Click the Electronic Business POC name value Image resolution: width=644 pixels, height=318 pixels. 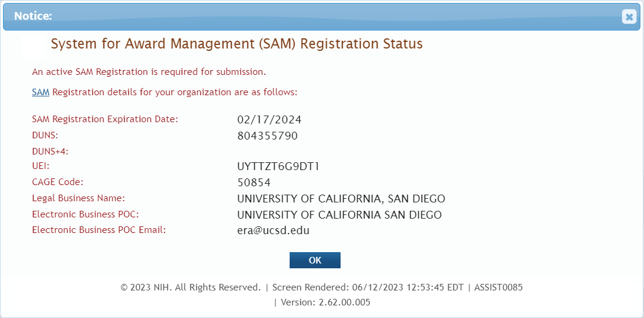tap(339, 215)
